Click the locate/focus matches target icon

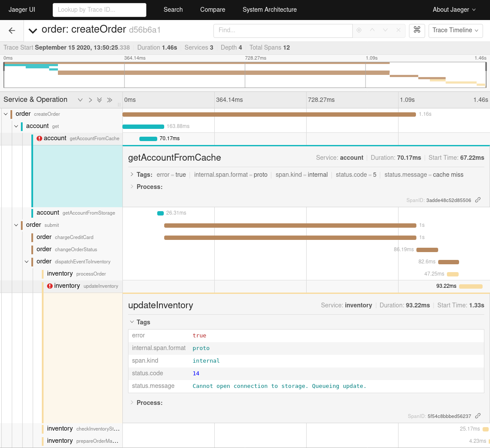coord(359,30)
